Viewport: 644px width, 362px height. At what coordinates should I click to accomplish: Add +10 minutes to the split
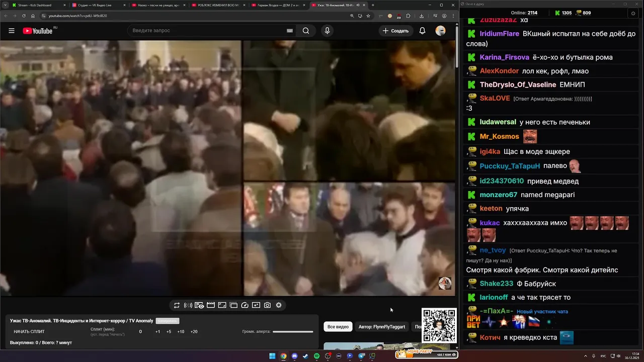[x=181, y=332]
